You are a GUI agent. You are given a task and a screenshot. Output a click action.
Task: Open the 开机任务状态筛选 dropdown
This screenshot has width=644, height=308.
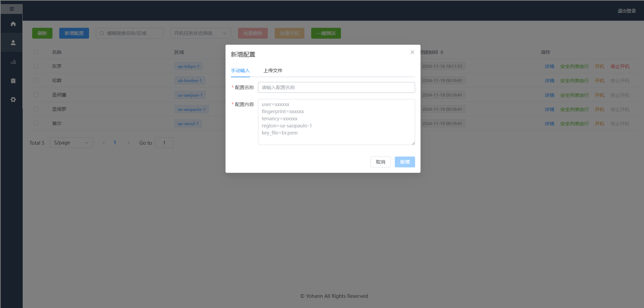click(x=201, y=33)
